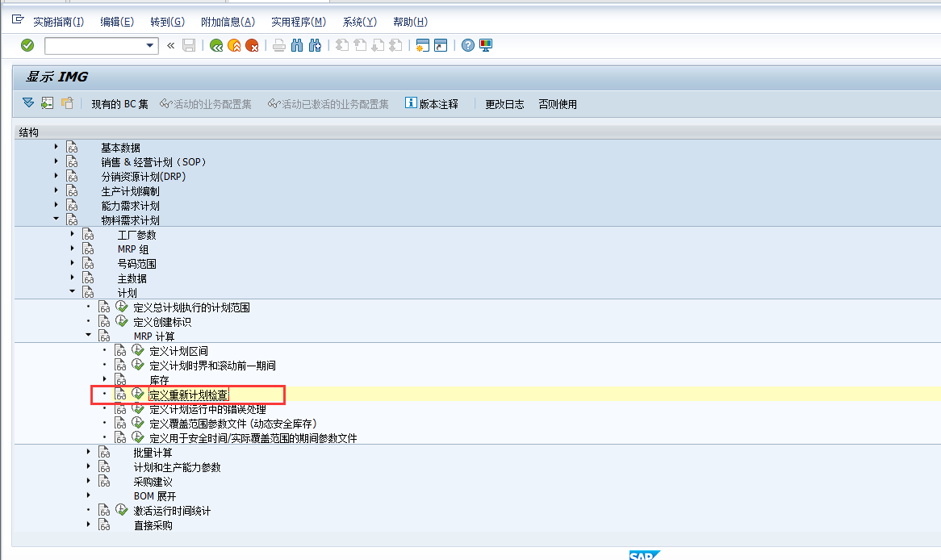The width and height of the screenshot is (941, 560).
Task: Collapse the 计划 node
Action: [73, 292]
